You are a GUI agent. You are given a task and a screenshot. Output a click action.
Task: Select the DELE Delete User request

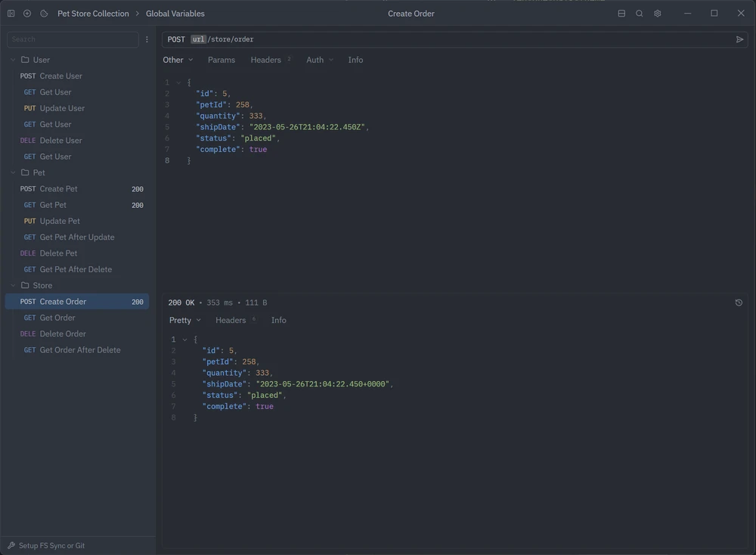(x=77, y=141)
